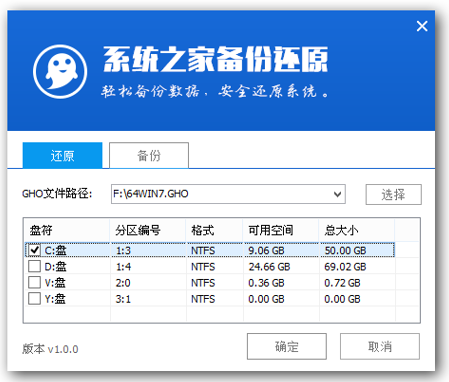The height and width of the screenshot is (382, 449).
Task: Click the 格式 column header
Action: (215, 230)
